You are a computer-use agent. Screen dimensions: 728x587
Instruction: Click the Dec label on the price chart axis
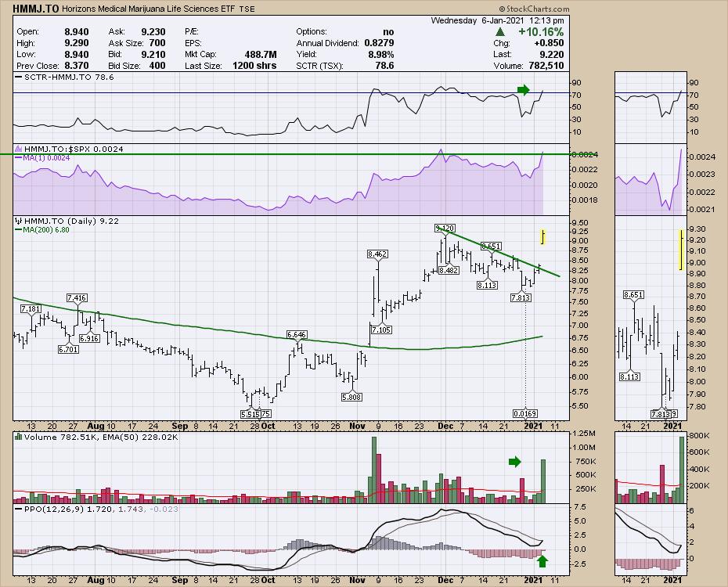[x=445, y=426]
